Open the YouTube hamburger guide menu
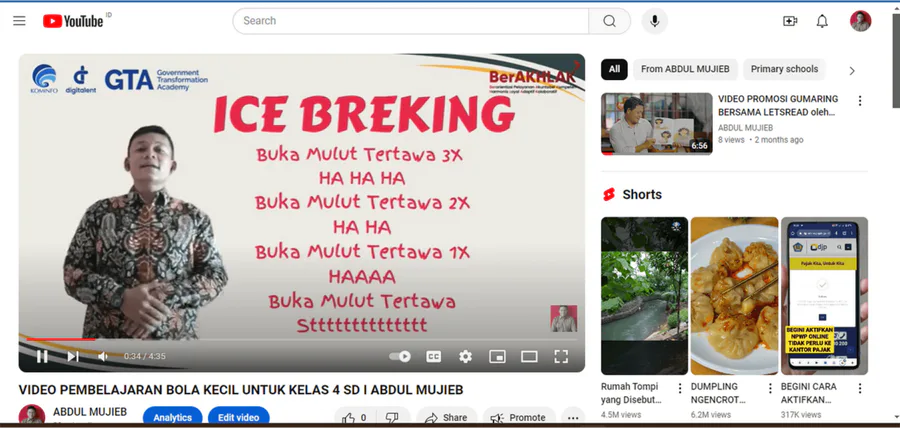 coord(20,21)
